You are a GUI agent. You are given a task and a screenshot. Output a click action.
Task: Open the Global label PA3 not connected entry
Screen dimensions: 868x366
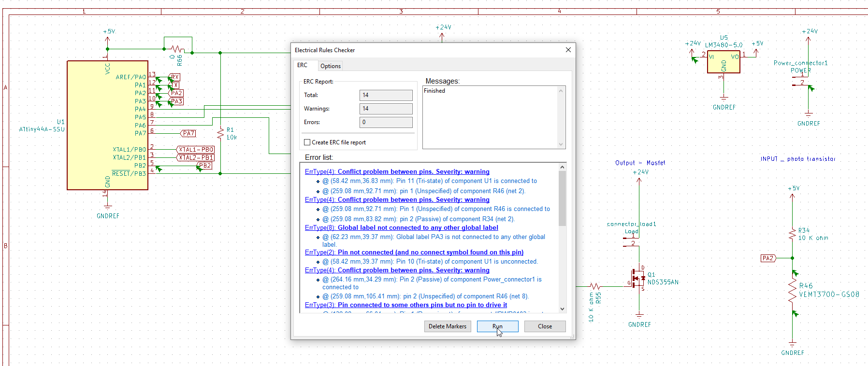(434, 240)
